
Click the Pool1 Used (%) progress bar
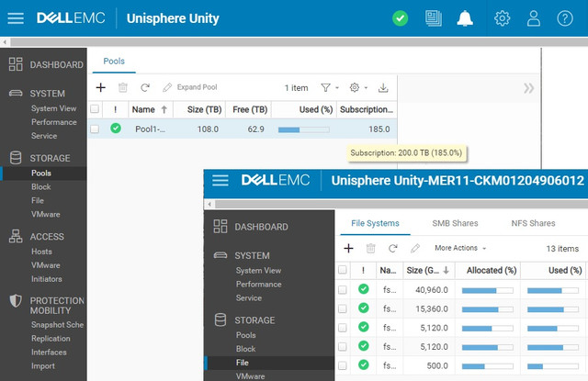pyautogui.click(x=304, y=129)
